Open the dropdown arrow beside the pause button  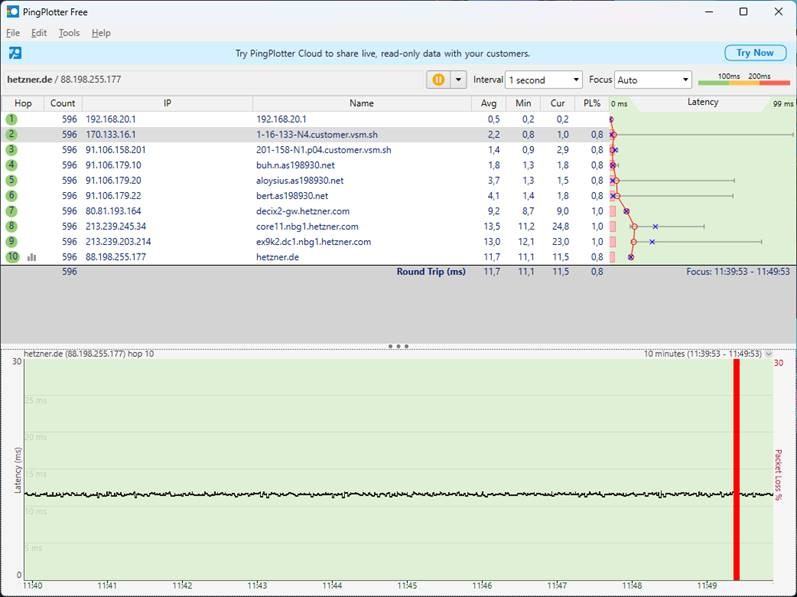pyautogui.click(x=458, y=80)
